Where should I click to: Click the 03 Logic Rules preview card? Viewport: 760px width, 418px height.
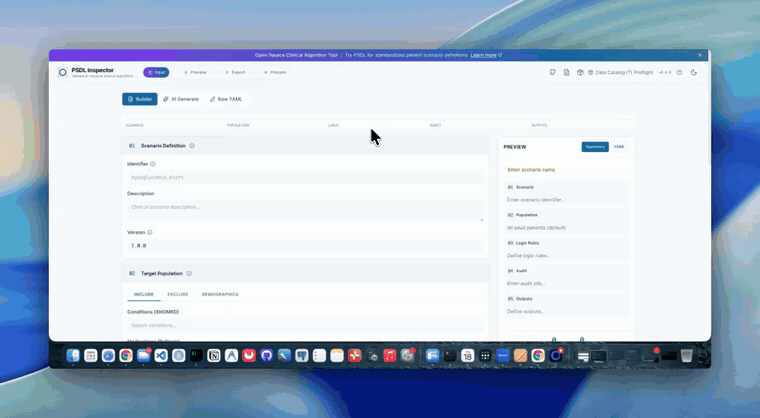pyautogui.click(x=567, y=249)
